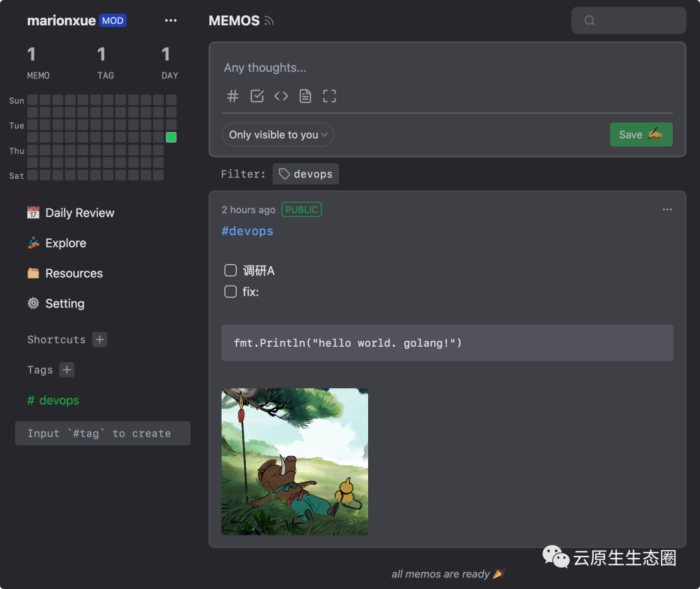
Task: Select the # devops tag in sidebar
Action: (x=53, y=400)
